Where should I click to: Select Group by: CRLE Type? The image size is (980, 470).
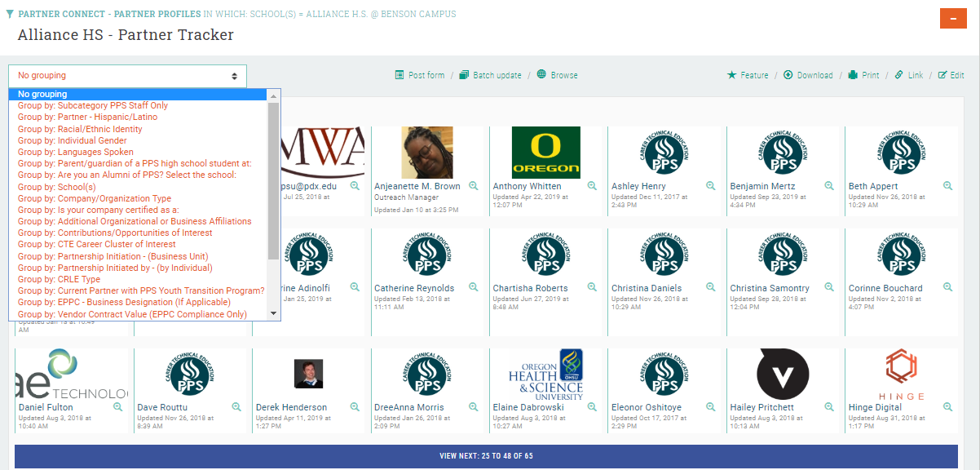pos(59,279)
